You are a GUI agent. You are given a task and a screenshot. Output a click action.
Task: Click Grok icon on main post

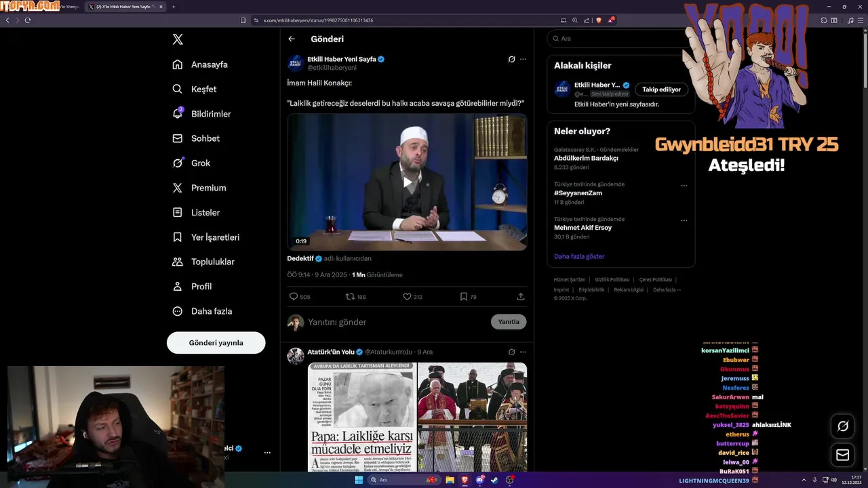point(512,59)
